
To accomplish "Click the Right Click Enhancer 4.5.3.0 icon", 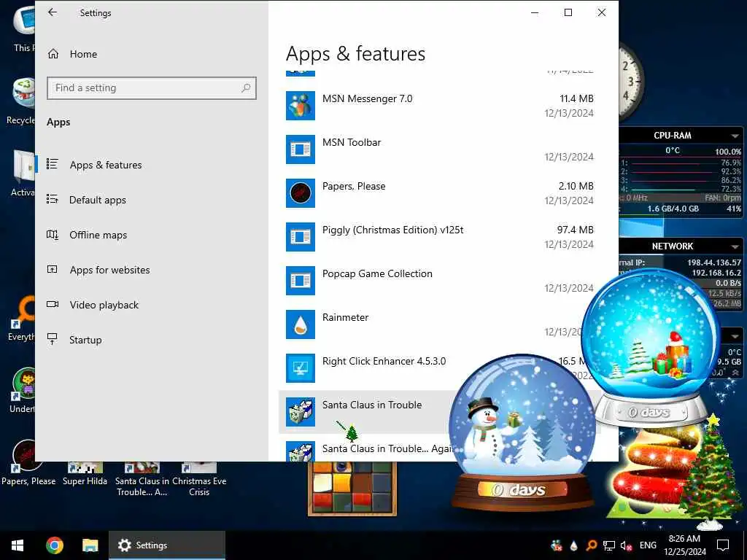I will pos(300,368).
